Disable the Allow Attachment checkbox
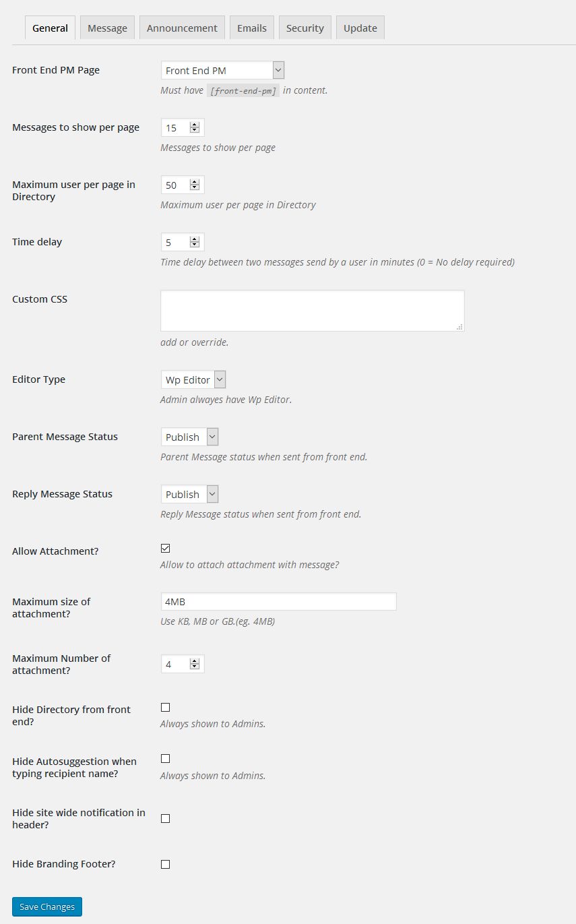The image size is (576, 924). (165, 548)
